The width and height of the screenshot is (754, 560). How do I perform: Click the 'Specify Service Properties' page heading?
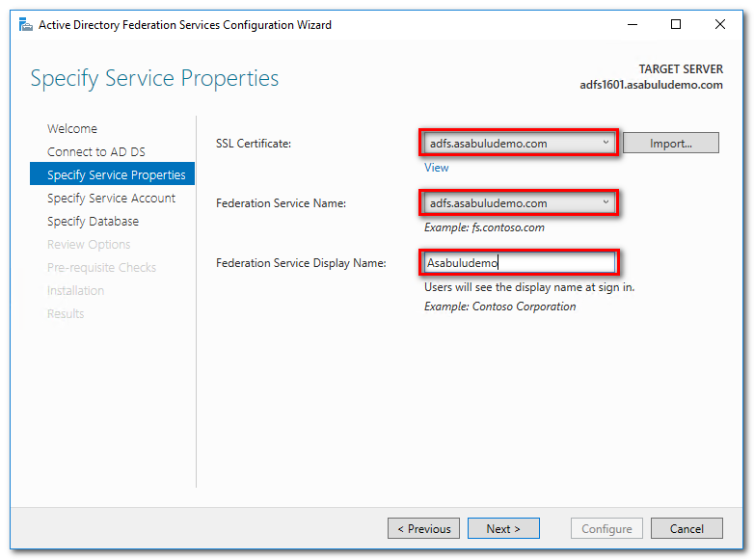(x=154, y=78)
